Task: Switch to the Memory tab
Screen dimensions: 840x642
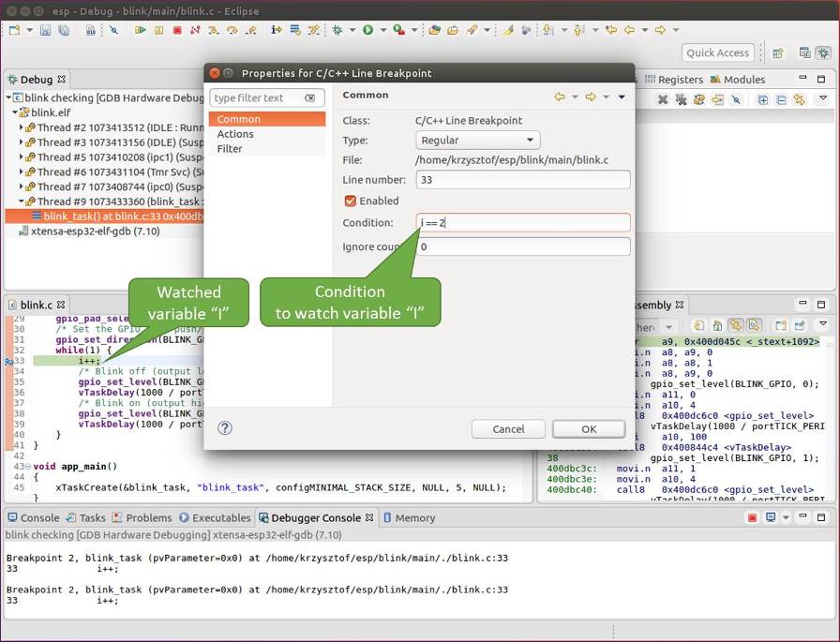Action: coord(414,517)
